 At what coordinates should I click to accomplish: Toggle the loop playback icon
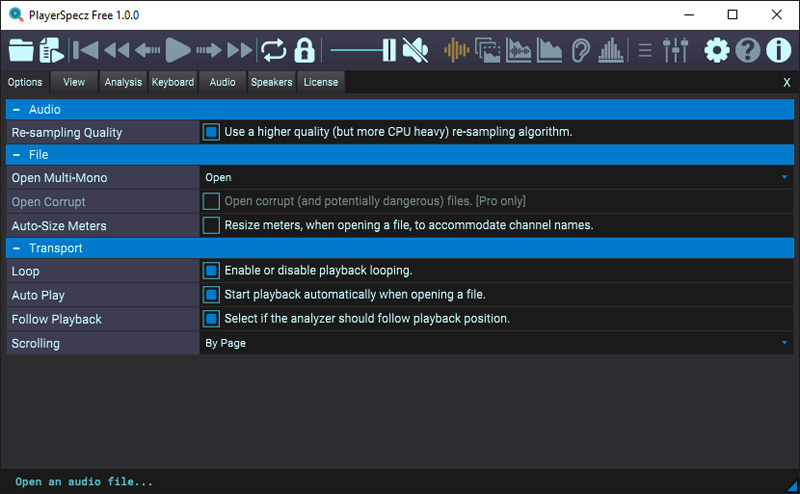(x=272, y=50)
